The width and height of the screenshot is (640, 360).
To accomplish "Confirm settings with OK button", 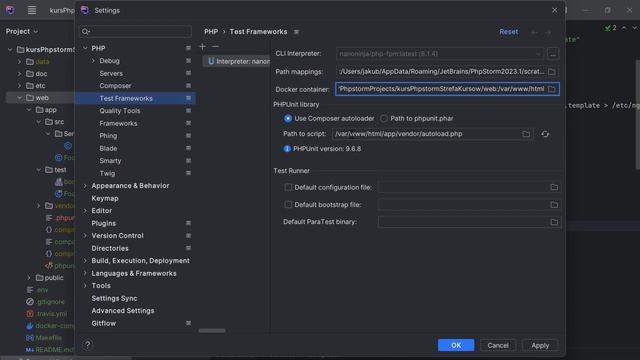I will point(456,345).
